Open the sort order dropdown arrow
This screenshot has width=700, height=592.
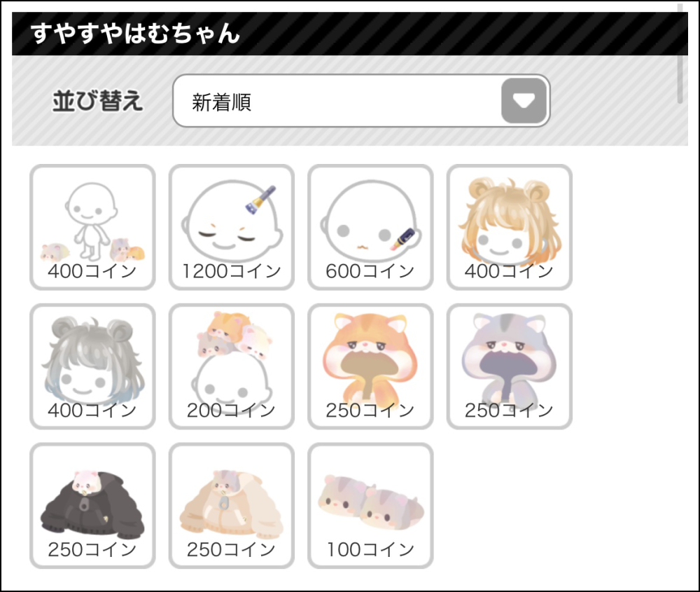click(x=524, y=100)
